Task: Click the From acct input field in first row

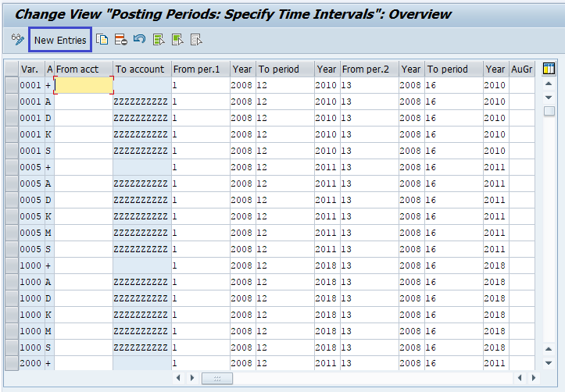Action: click(x=83, y=85)
